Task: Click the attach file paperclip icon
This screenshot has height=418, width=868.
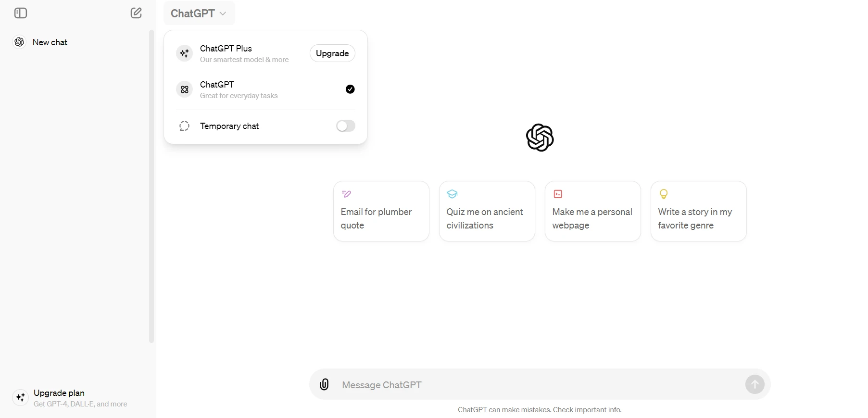Action: 324,384
